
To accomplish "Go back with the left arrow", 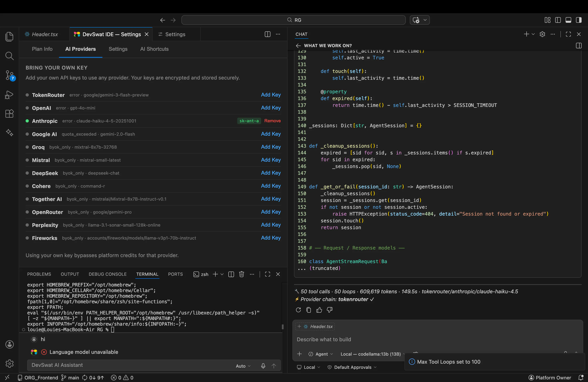I will [163, 20].
